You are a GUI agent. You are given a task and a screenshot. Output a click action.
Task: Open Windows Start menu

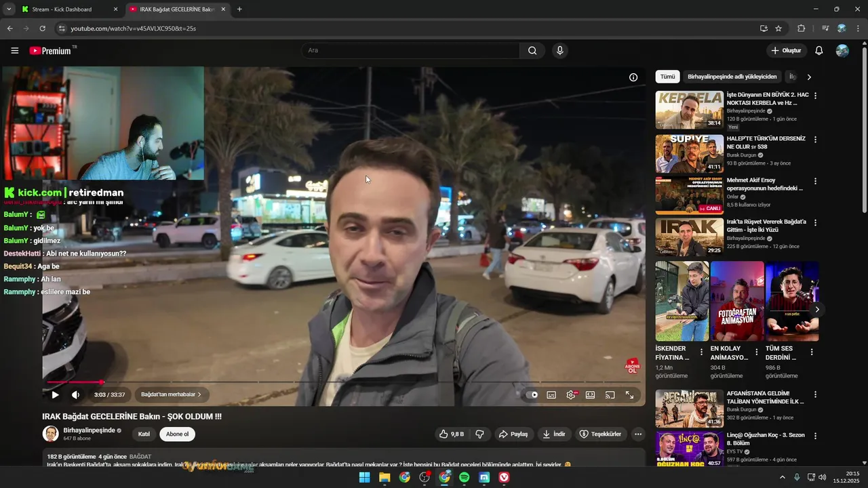pos(365,477)
